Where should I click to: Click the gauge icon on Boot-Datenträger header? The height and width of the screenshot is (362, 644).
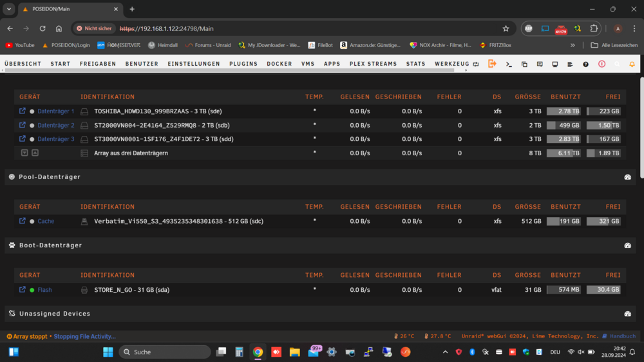tap(627, 245)
